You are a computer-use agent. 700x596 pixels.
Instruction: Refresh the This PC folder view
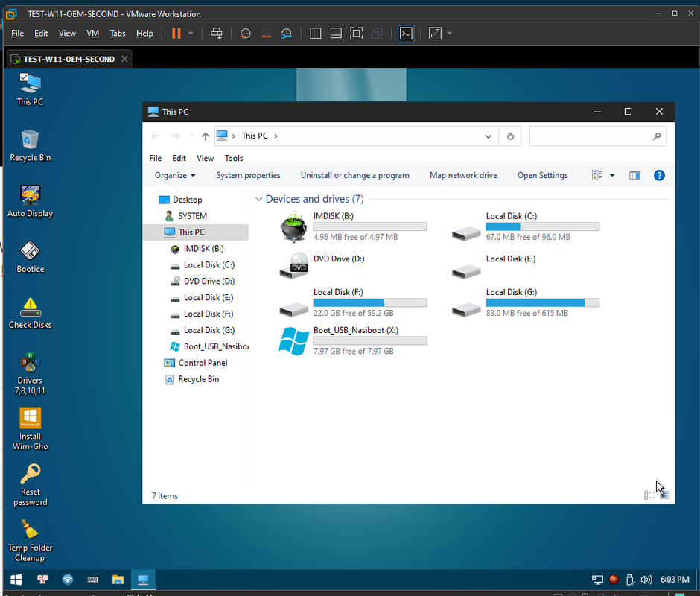click(x=510, y=136)
